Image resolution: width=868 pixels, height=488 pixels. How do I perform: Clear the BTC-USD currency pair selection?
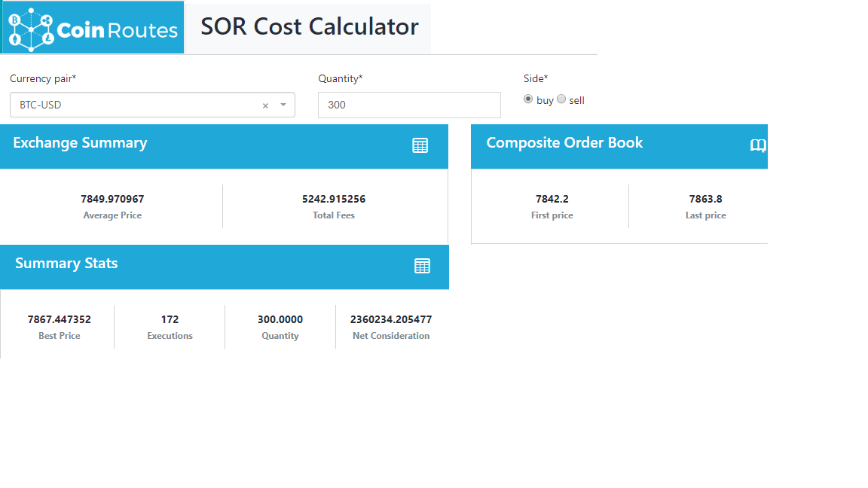[x=265, y=105]
